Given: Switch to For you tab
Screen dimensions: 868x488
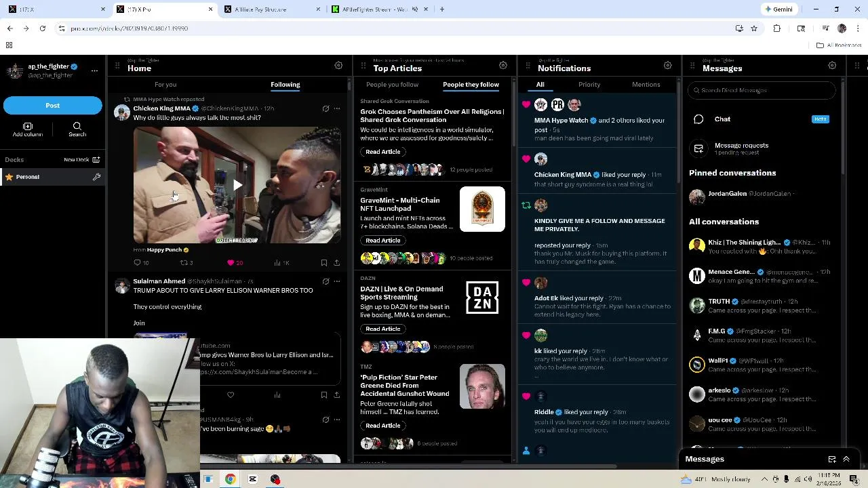Looking at the screenshot, I should [x=165, y=85].
